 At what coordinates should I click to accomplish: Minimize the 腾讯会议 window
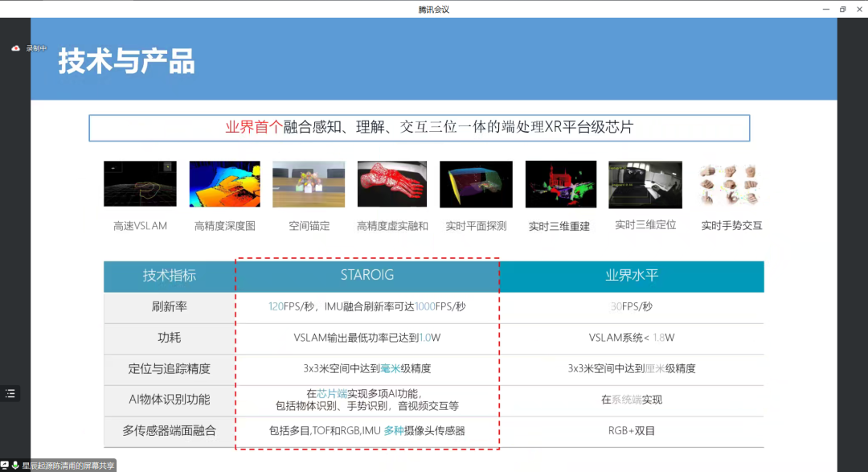tap(826, 9)
